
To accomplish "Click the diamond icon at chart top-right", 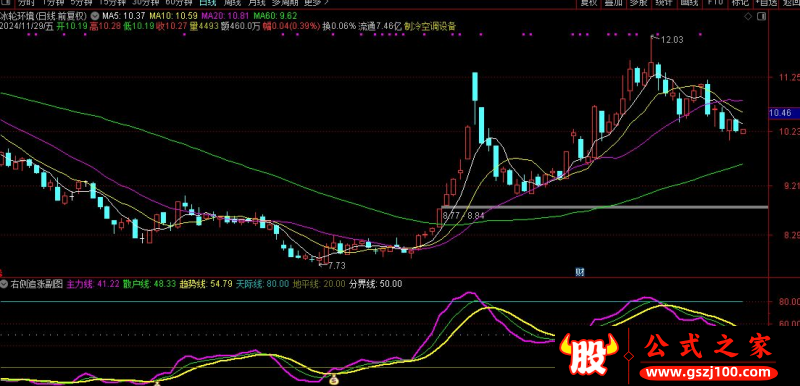I will [748, 16].
